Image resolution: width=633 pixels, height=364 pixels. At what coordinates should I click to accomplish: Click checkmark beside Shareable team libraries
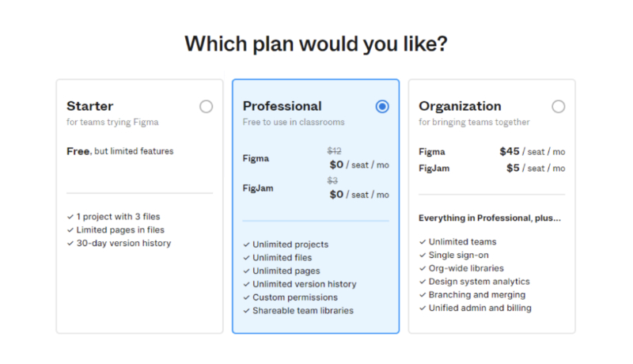[x=246, y=311]
